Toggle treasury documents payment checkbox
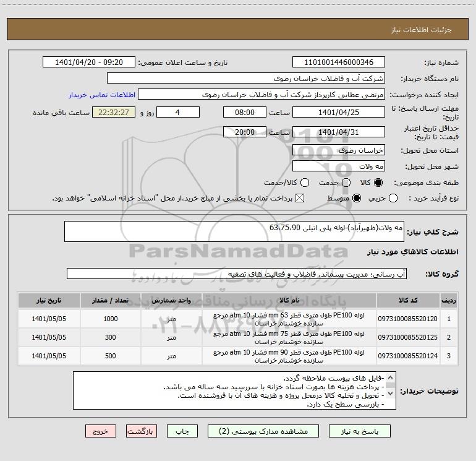Image resolution: width=476 pixels, height=461 pixels. 300,198
